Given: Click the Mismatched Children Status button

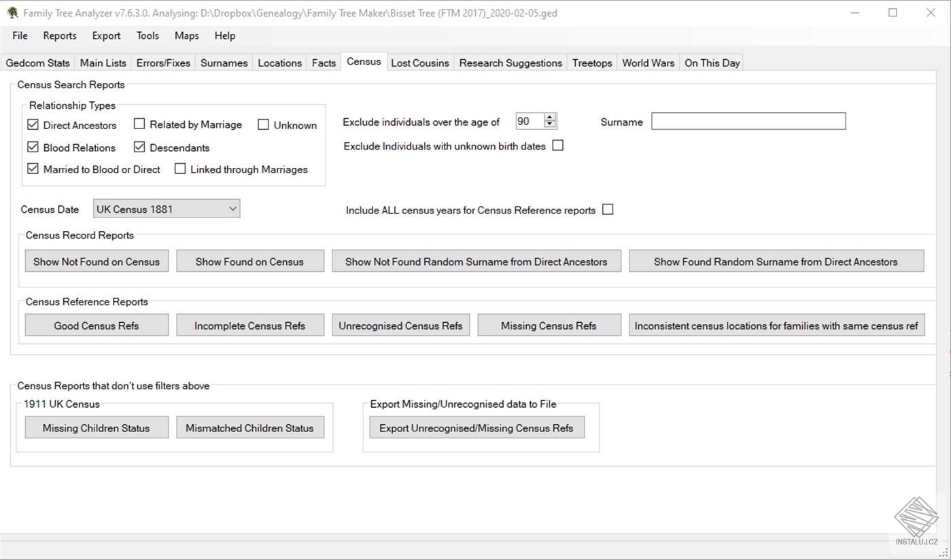Looking at the screenshot, I should click(x=249, y=428).
